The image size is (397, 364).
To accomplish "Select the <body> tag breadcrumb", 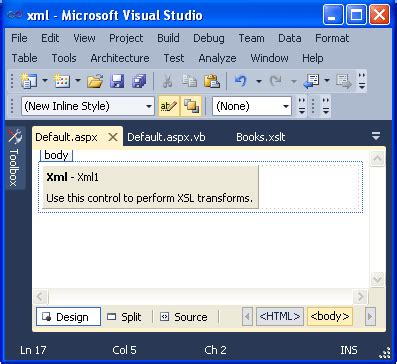I will (330, 316).
